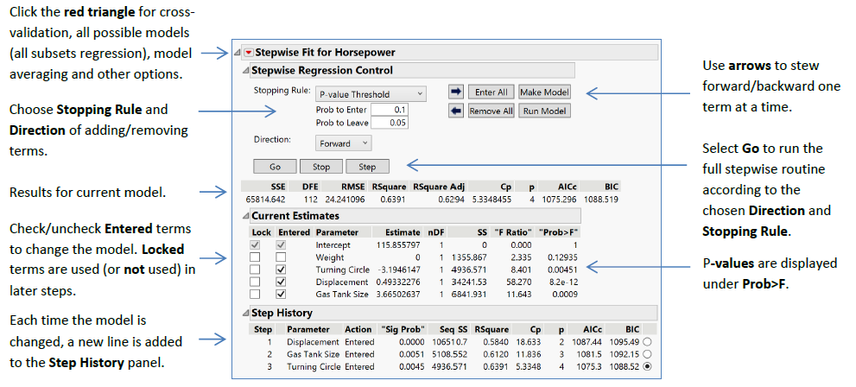
Task: Click the Prob to Enter field
Action: point(389,110)
